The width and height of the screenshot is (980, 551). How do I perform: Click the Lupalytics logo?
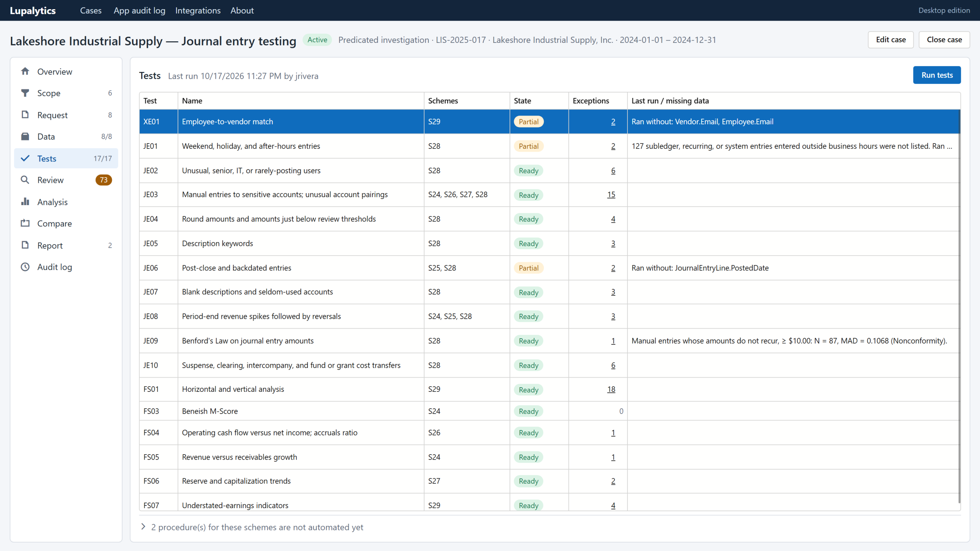point(33,11)
